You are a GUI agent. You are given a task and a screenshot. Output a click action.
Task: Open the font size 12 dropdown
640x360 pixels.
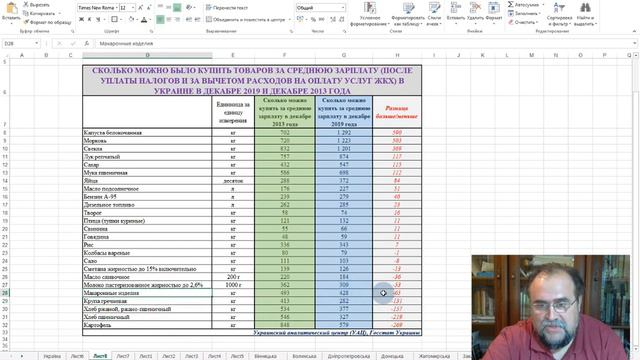click(133, 8)
